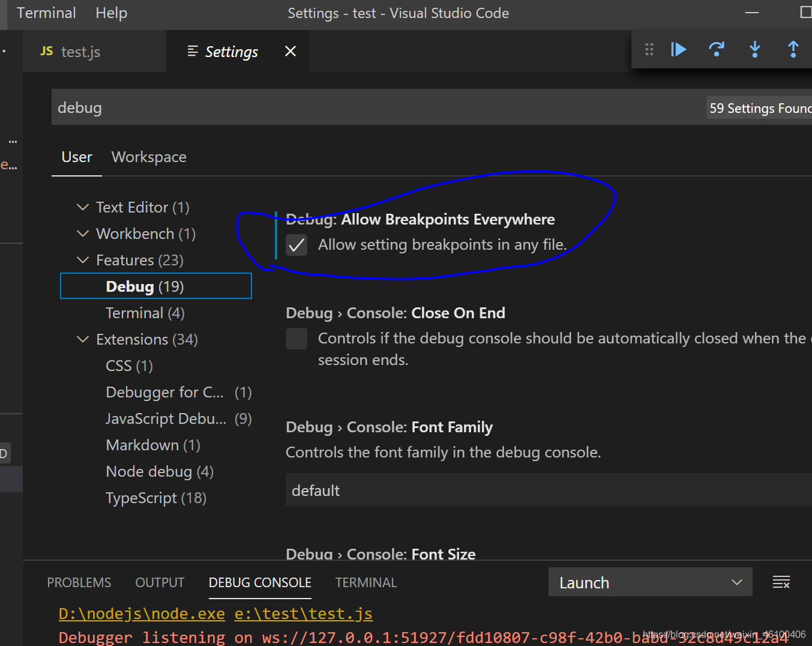Image resolution: width=812 pixels, height=646 pixels.
Task: Select Terminal (4) in settings tree
Action: click(145, 313)
